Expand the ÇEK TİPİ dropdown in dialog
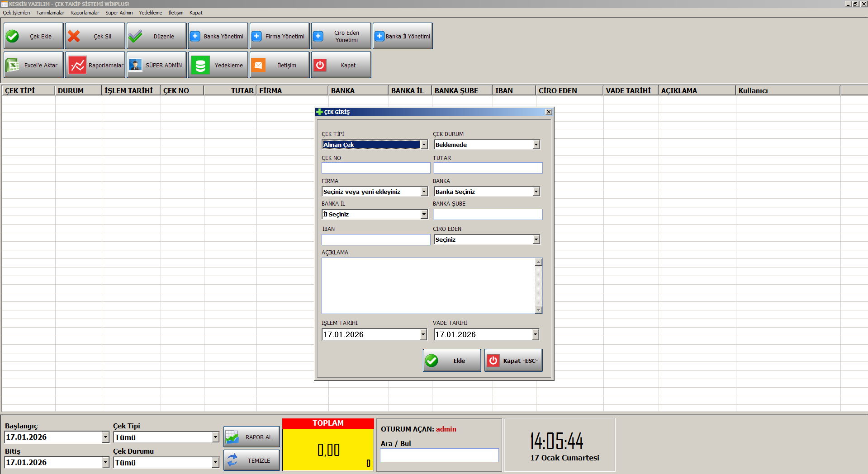868x474 pixels. (x=424, y=145)
